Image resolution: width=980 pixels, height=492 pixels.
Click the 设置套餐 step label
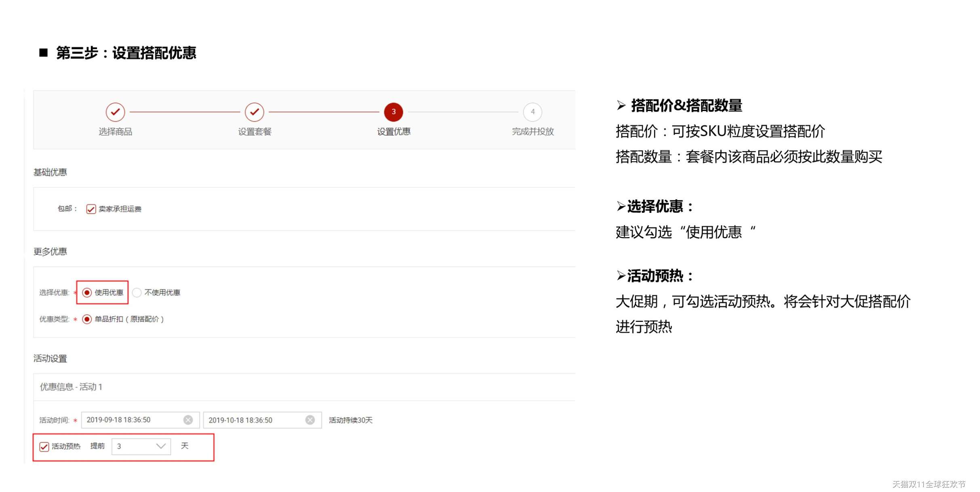click(x=254, y=132)
